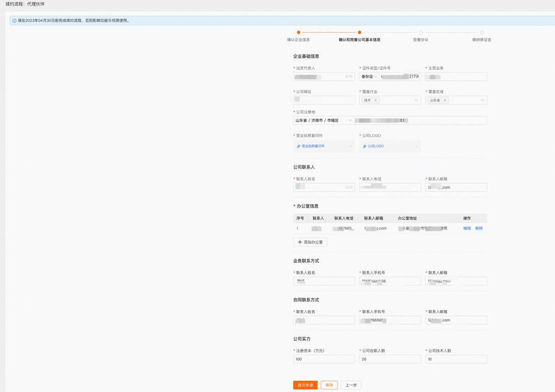
Task: Click 编辑 link in the office row
Action: (467, 228)
